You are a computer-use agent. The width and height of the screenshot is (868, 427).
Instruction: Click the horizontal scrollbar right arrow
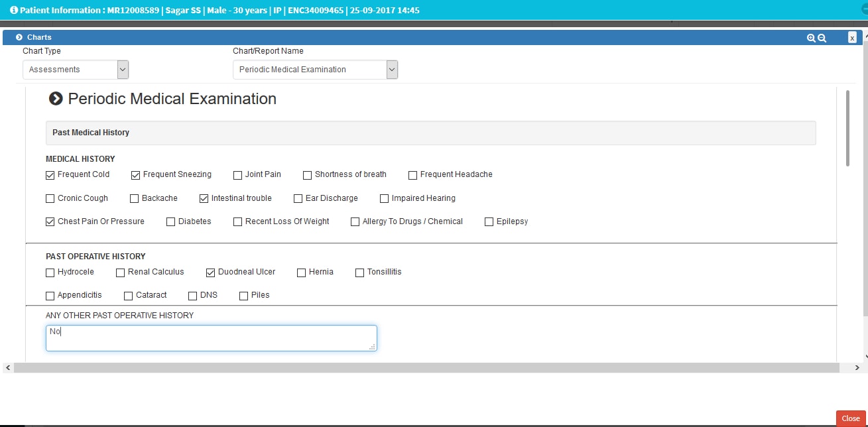(x=857, y=367)
